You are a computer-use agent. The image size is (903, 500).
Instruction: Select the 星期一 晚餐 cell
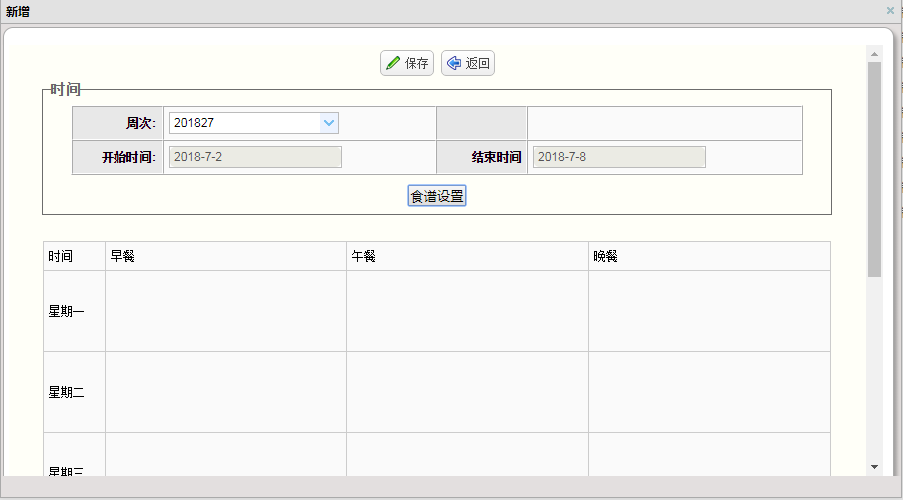[x=709, y=311]
